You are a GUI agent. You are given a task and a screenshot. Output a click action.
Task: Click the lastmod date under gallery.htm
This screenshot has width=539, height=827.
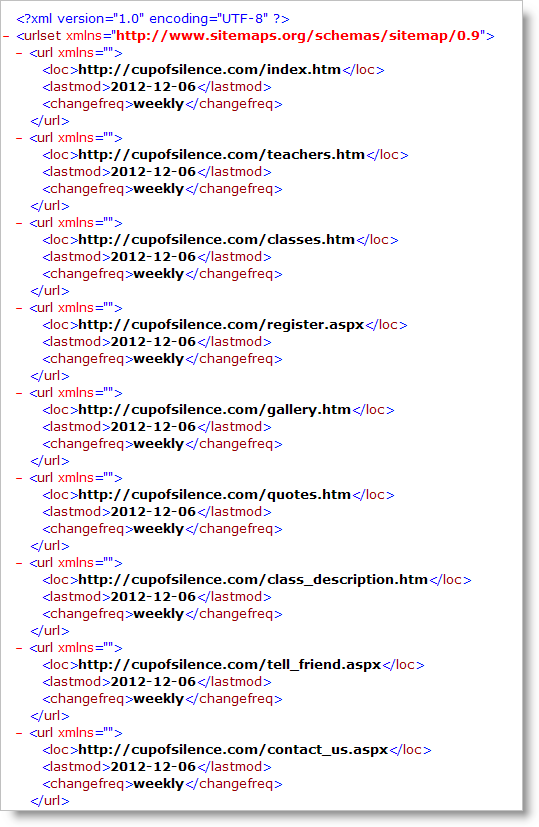153,427
